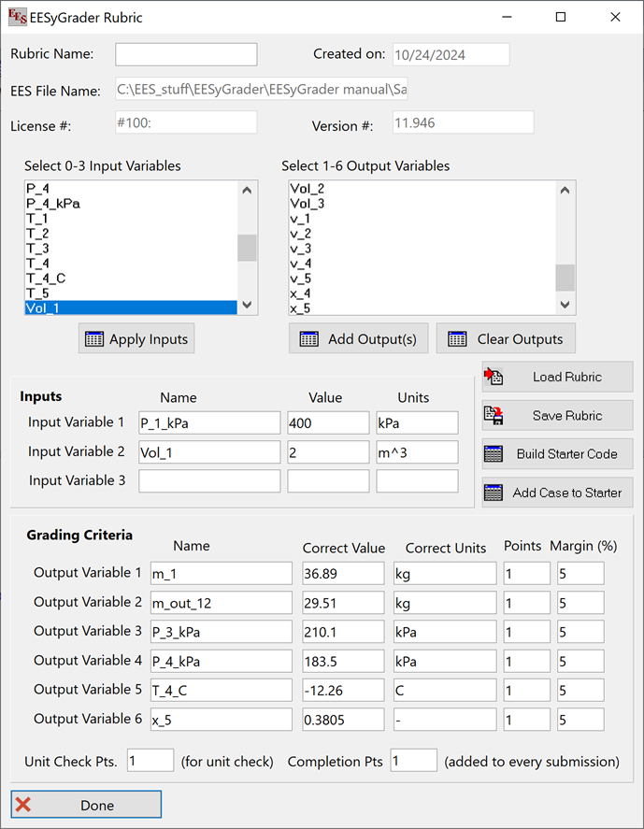The image size is (644, 829).
Task: Click Margin field for Output Variable 1
Action: tap(580, 573)
